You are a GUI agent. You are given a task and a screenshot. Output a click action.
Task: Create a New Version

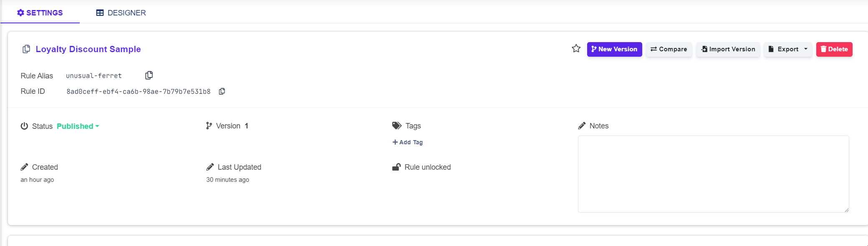pyautogui.click(x=614, y=49)
